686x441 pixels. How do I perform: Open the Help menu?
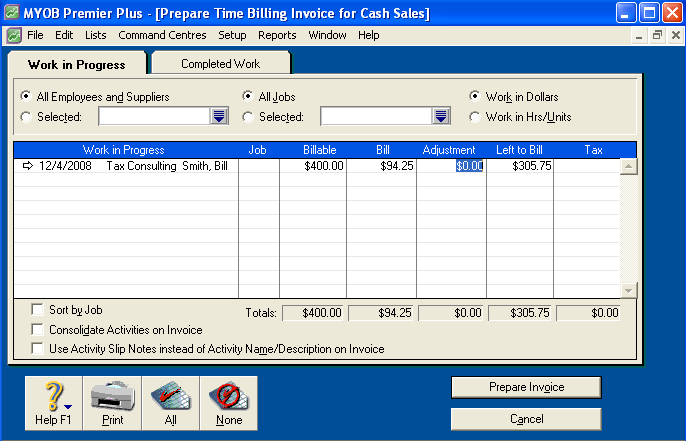pos(368,35)
